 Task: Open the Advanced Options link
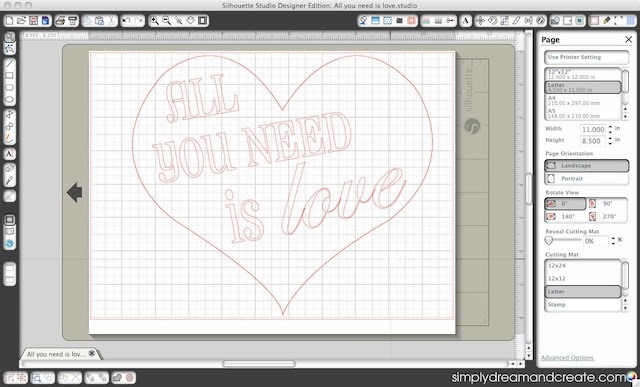coord(567,358)
